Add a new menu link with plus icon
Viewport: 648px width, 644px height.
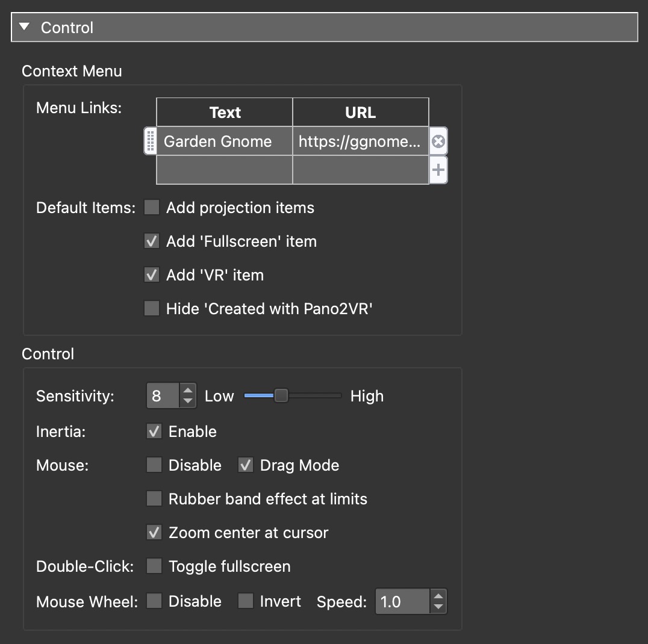click(438, 170)
